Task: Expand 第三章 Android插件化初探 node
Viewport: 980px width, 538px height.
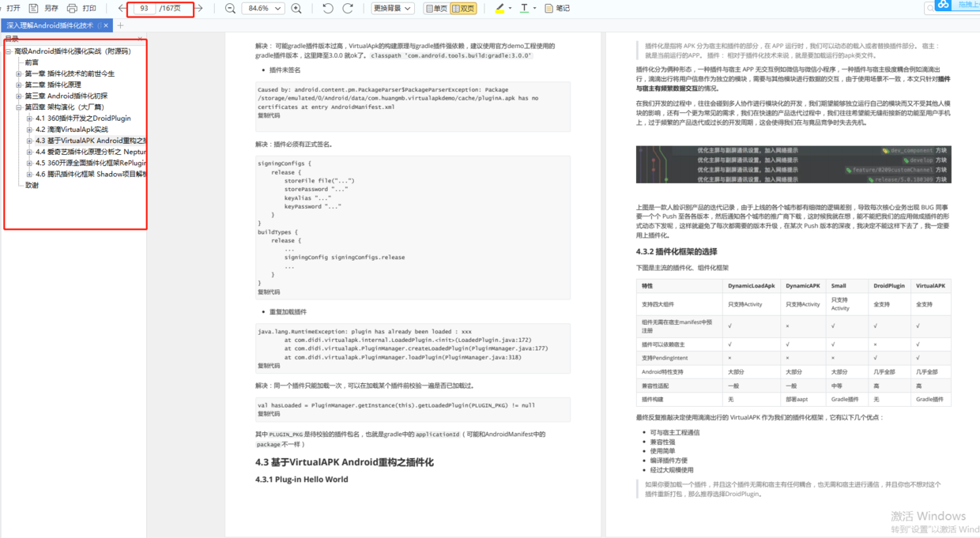Action: coord(19,96)
